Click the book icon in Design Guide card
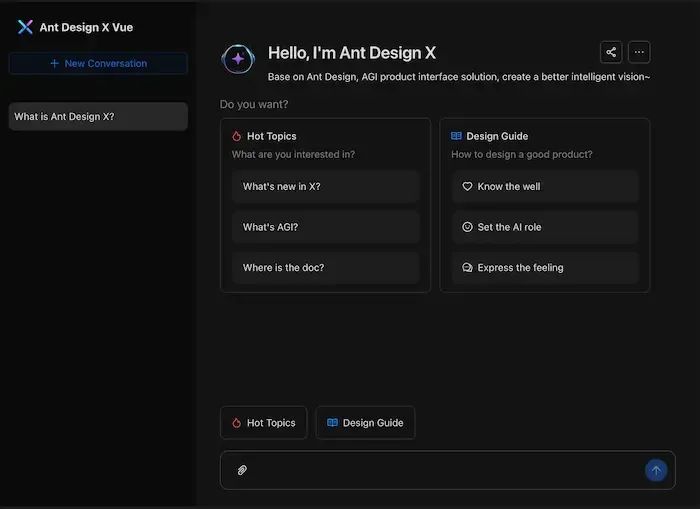The height and width of the screenshot is (509, 700). pos(456,136)
